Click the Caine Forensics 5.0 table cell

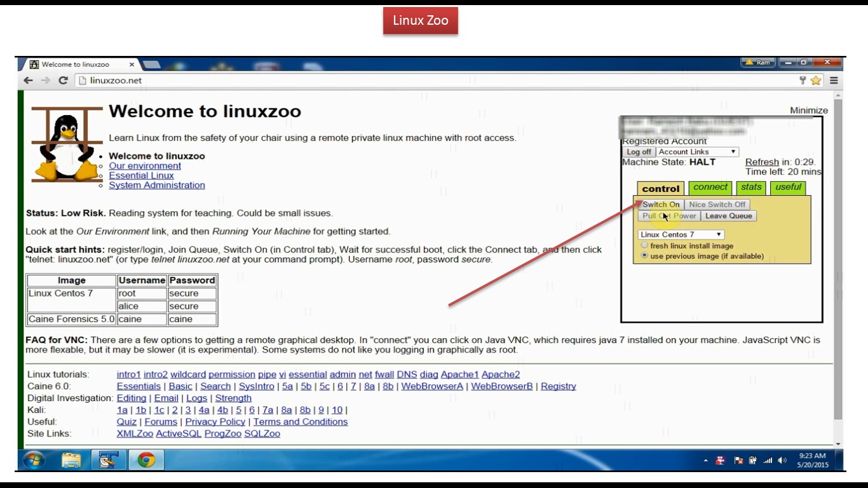[71, 319]
